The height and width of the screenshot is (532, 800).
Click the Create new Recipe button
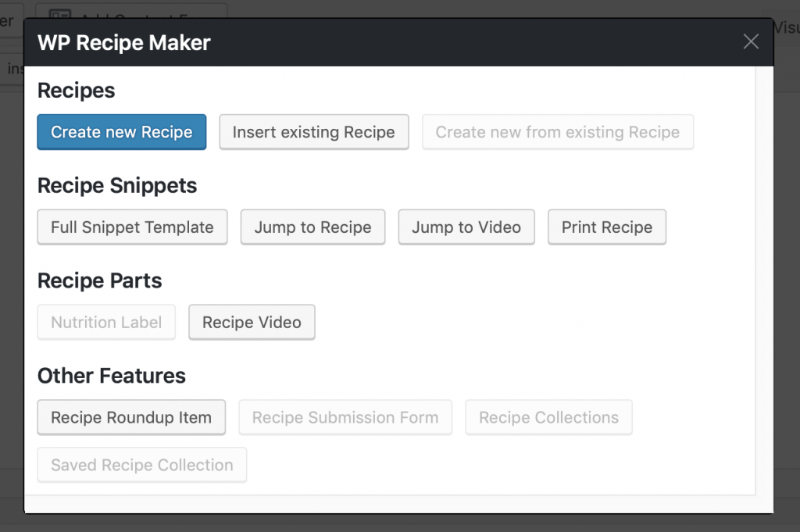click(x=121, y=132)
